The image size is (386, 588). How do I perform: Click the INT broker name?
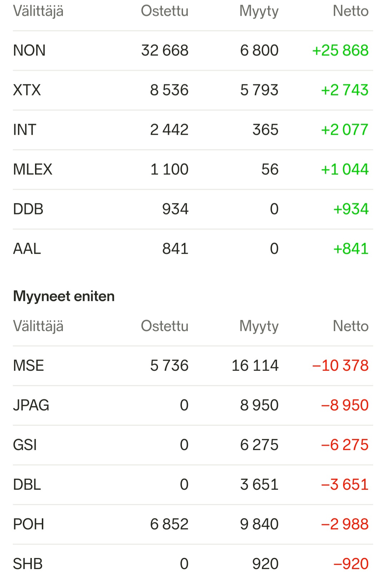pyautogui.click(x=25, y=130)
